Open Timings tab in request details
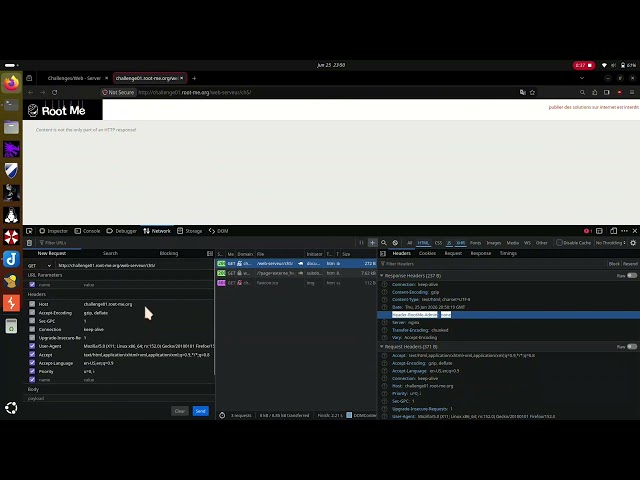This screenshot has width=640, height=480. tap(508, 253)
